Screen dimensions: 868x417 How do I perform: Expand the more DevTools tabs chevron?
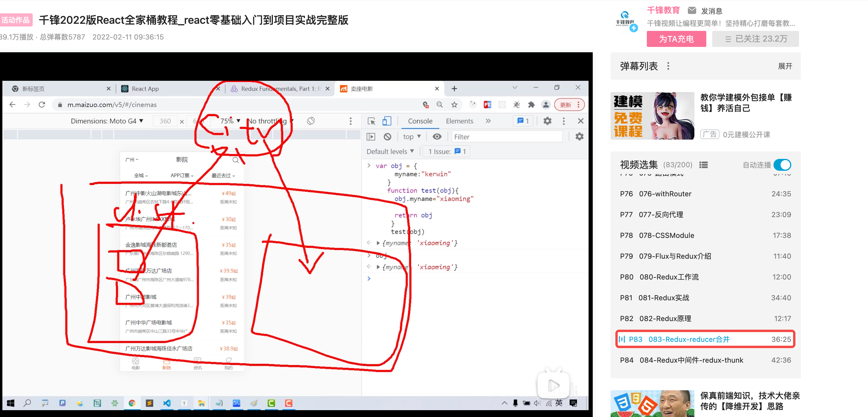coord(488,121)
